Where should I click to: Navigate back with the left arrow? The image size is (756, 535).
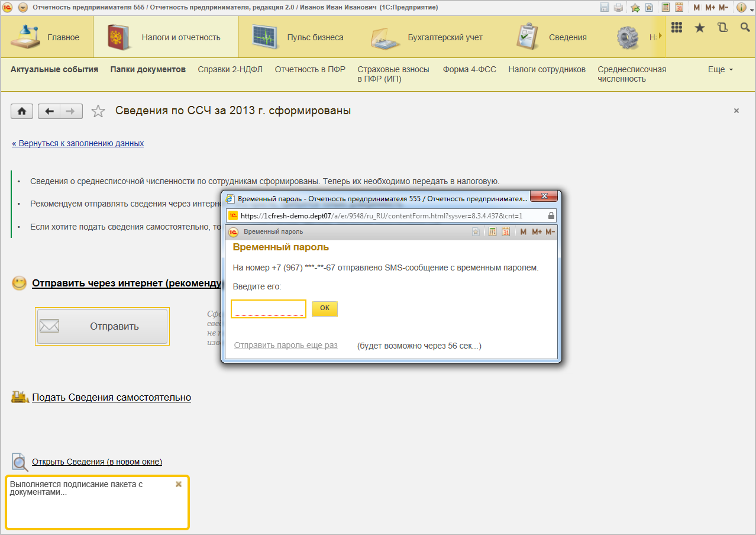[50, 111]
